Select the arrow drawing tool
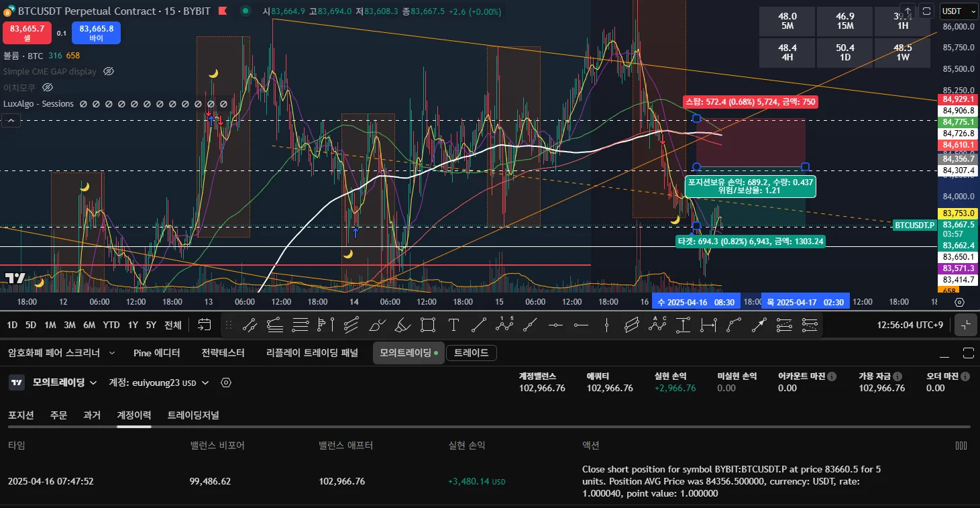The image size is (980, 508). click(759, 325)
